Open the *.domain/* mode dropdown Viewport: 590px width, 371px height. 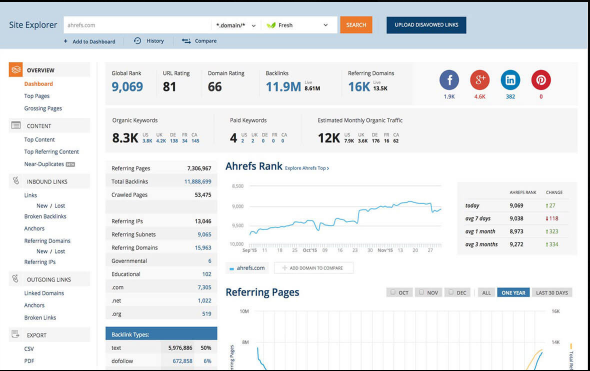click(x=236, y=25)
